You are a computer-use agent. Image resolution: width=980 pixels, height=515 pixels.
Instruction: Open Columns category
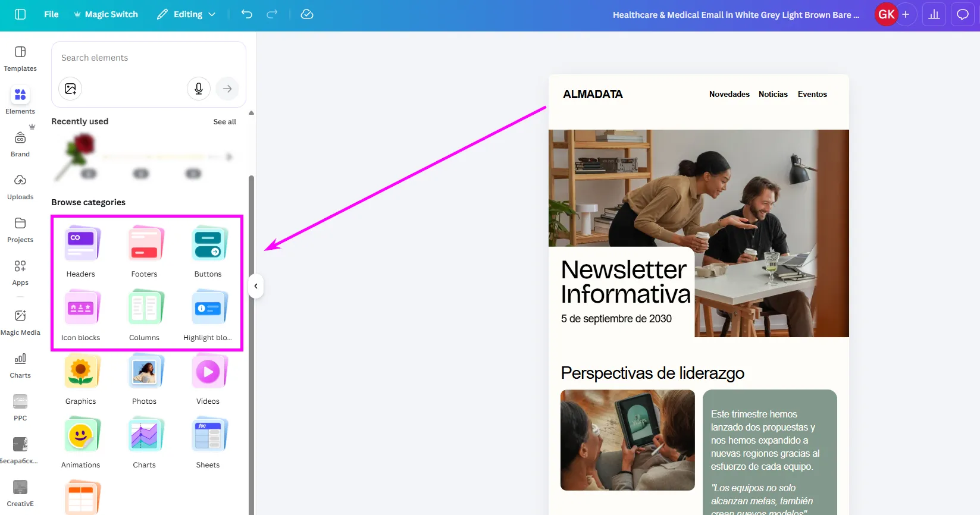pyautogui.click(x=144, y=315)
